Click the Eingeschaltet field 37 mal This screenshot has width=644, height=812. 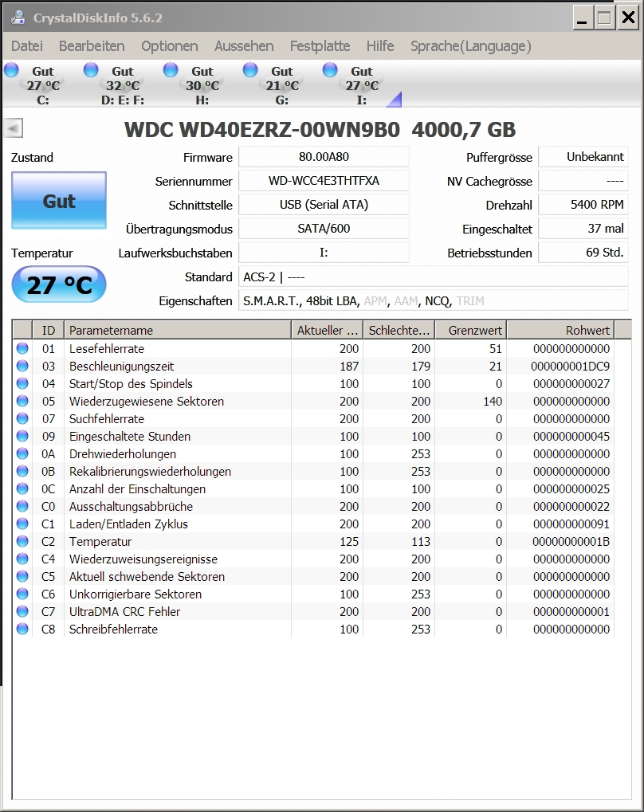583,229
